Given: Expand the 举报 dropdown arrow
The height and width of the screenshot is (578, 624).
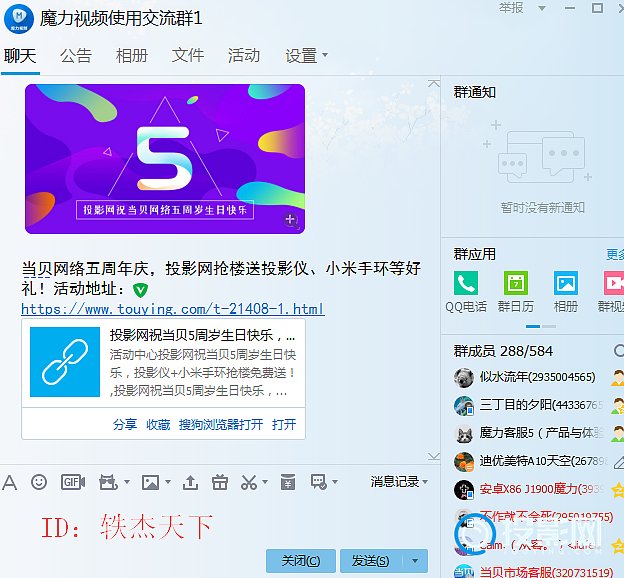Looking at the screenshot, I should [x=542, y=8].
